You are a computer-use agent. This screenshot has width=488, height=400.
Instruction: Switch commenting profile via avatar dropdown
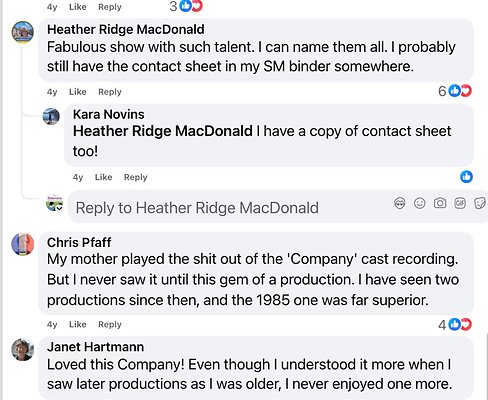54,203
